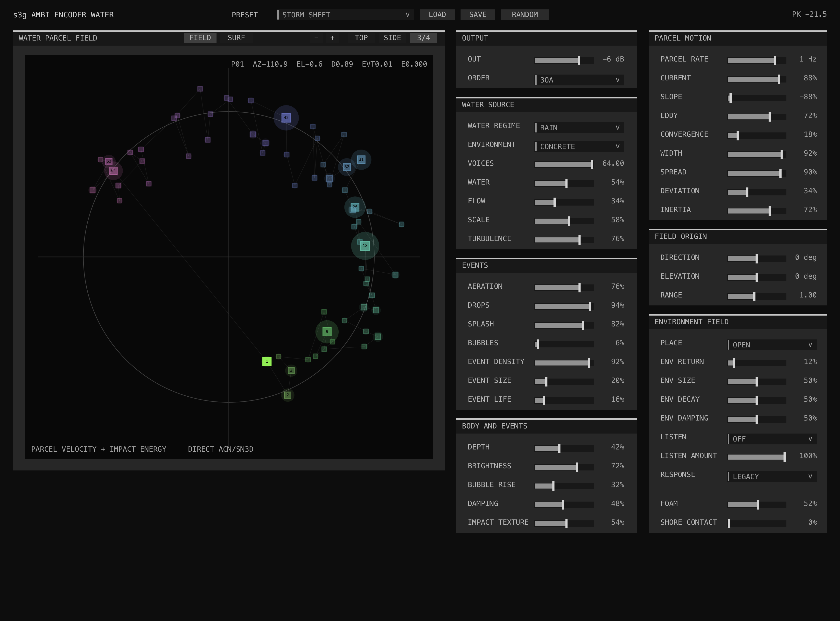Select parcel node 18 in the field
Viewport: 840px width, 621px height.
click(x=365, y=246)
